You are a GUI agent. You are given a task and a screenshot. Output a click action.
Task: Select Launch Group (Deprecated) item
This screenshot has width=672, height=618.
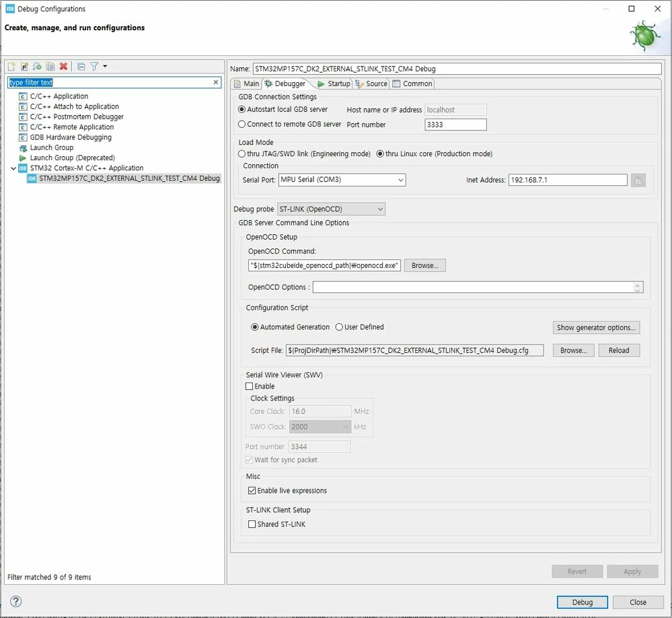click(72, 158)
